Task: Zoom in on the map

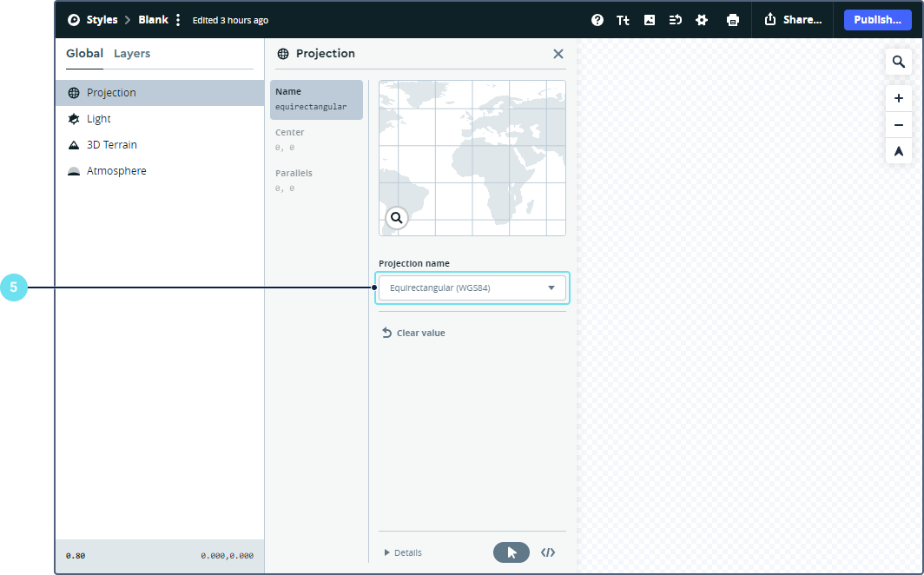Action: tap(899, 99)
